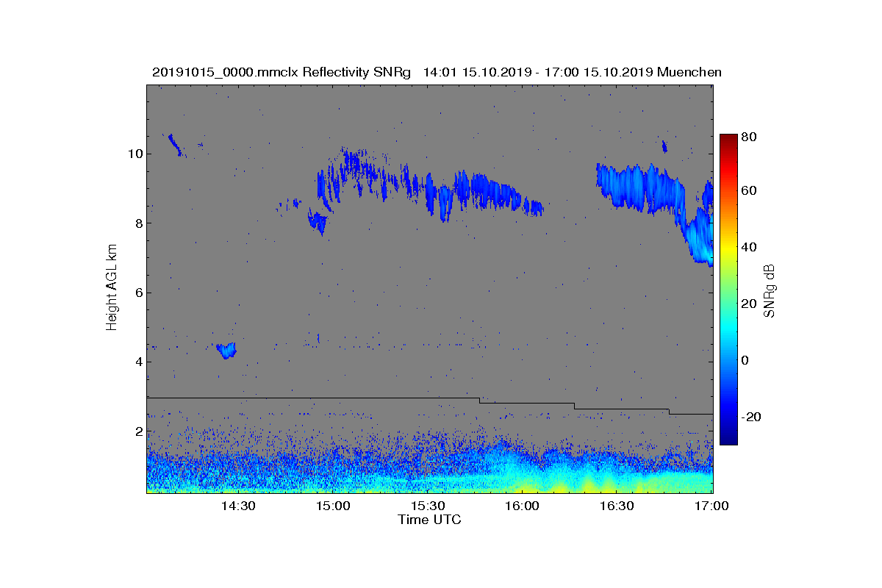This screenshot has width=882, height=588.
Task: Click the dark blue bottom of the colorbar
Action: pos(728,439)
